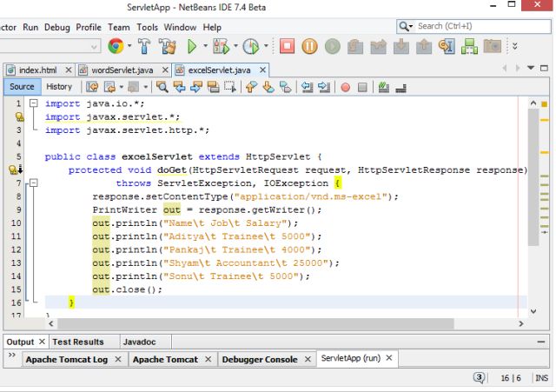Collapse the imports fold at line 1
Viewport: 556px width, 392px height.
33,103
